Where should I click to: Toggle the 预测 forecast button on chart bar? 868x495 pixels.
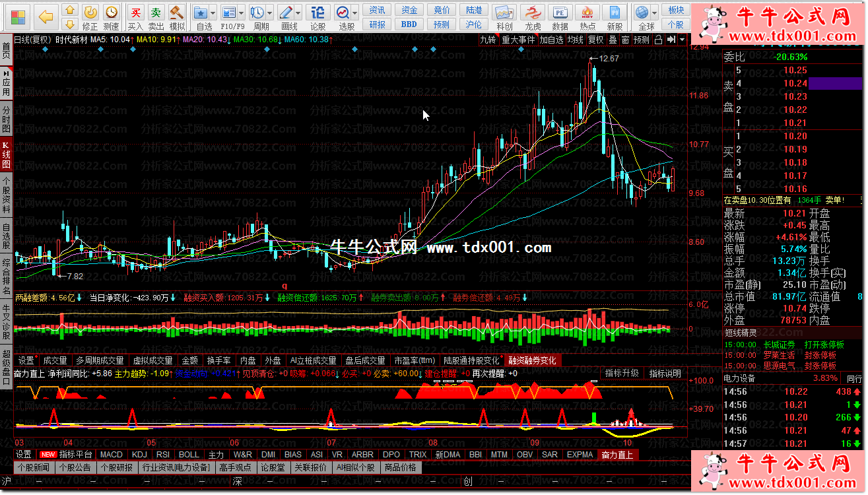(642, 40)
